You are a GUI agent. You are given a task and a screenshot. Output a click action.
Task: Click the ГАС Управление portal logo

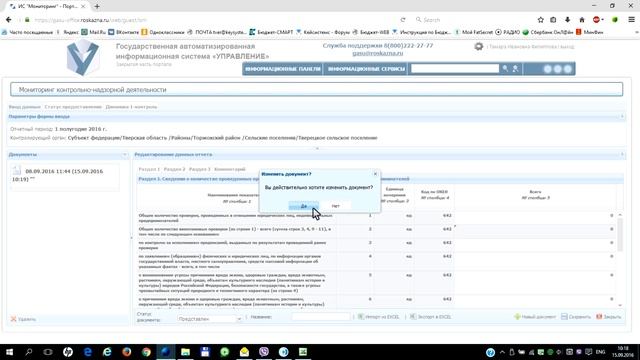tap(83, 58)
